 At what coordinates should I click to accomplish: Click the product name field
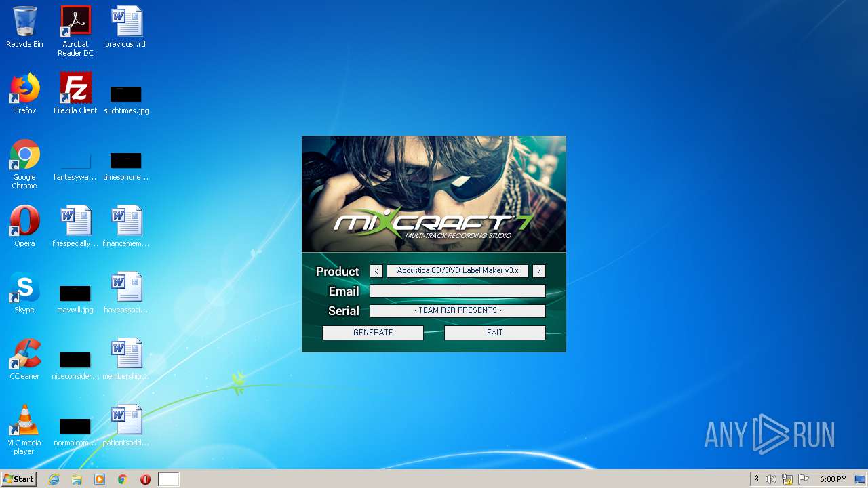coord(458,271)
